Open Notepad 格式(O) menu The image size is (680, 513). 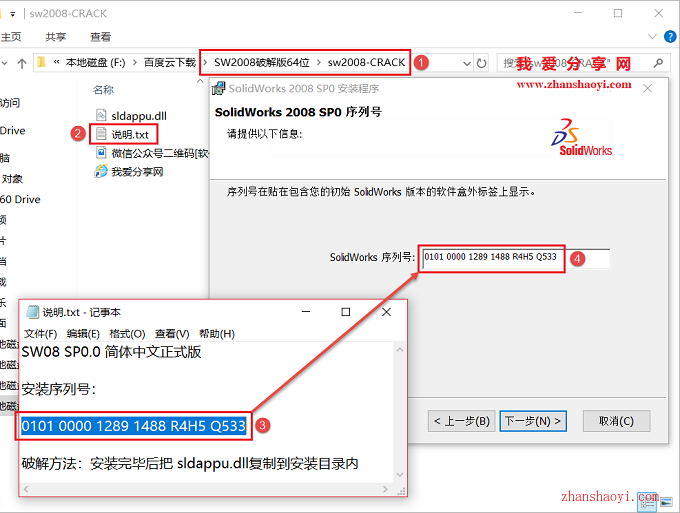(x=127, y=333)
